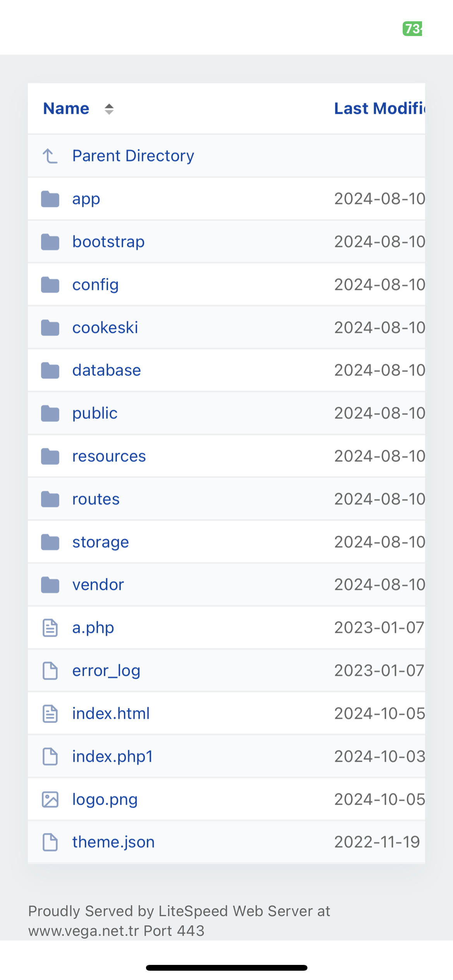Click the error_log blank file icon
Screen dimensions: 453x980
50,671
